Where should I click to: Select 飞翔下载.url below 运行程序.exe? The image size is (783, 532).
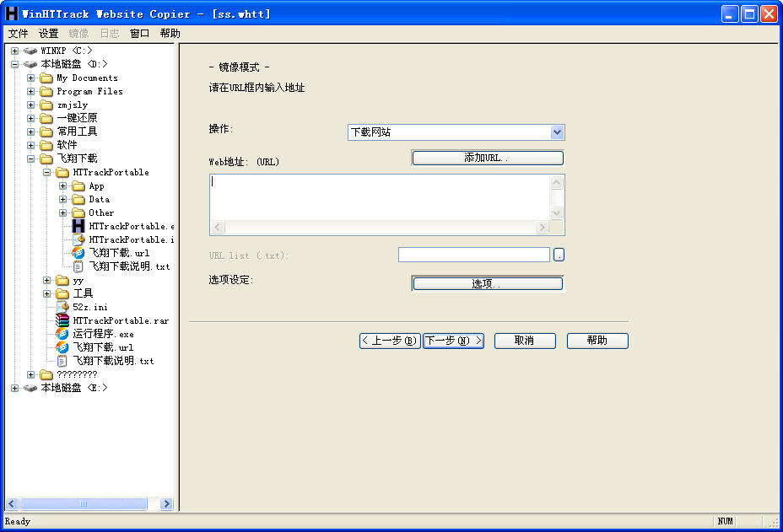click(x=104, y=347)
